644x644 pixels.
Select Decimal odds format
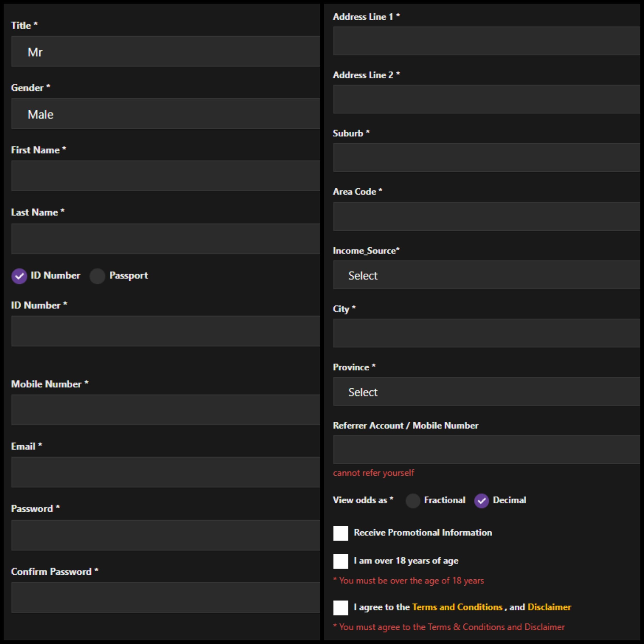(481, 500)
